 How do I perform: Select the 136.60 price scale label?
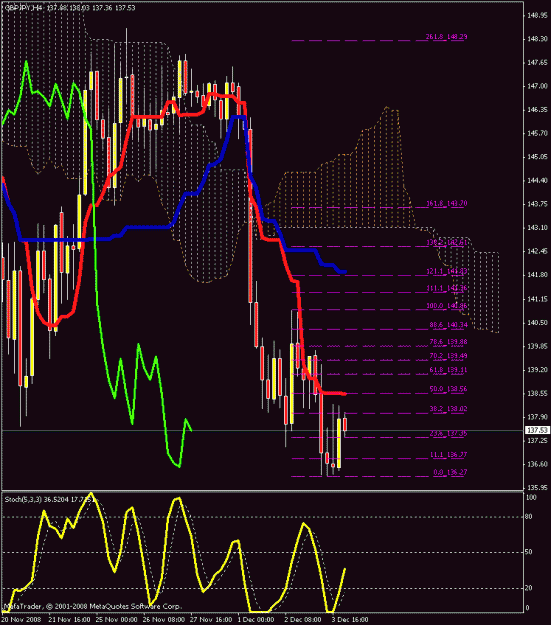pos(537,464)
